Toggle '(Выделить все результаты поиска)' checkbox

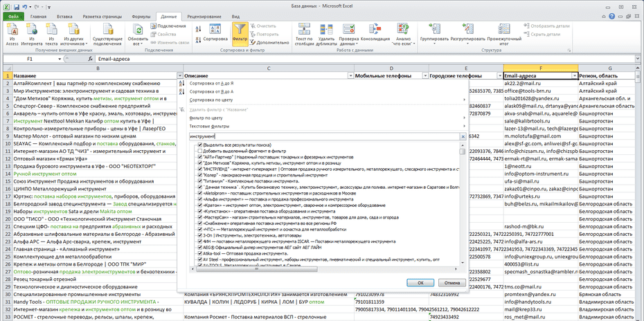point(200,145)
